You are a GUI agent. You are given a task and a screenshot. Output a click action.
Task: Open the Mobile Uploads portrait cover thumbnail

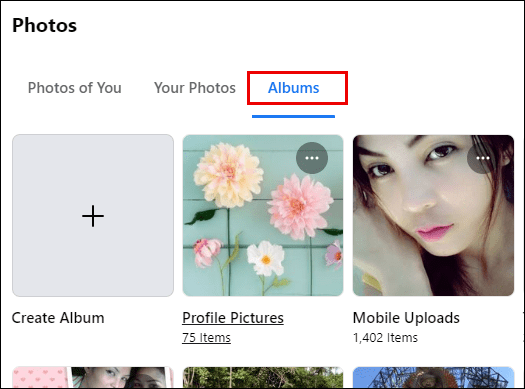click(x=433, y=215)
